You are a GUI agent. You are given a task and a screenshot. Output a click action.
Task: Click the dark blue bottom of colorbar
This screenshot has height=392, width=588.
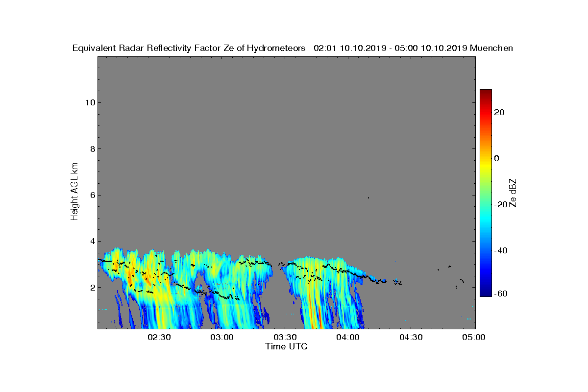pos(486,294)
